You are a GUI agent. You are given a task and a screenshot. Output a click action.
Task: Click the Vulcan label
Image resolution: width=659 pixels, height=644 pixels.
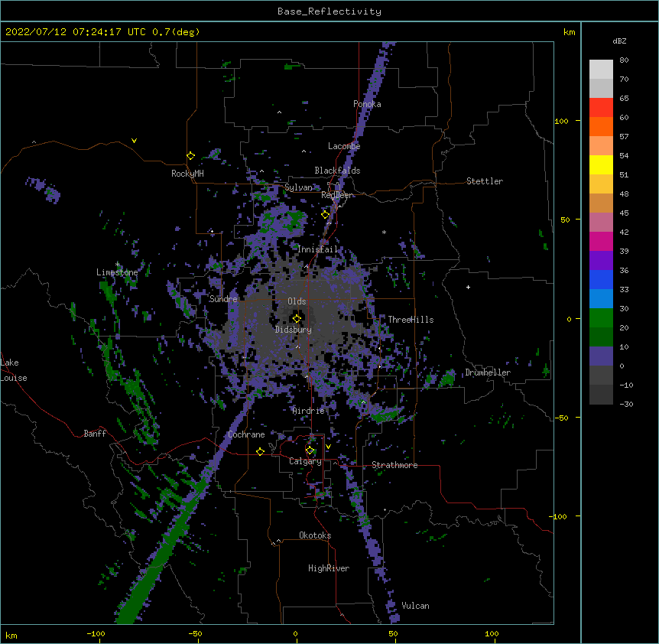(x=415, y=606)
